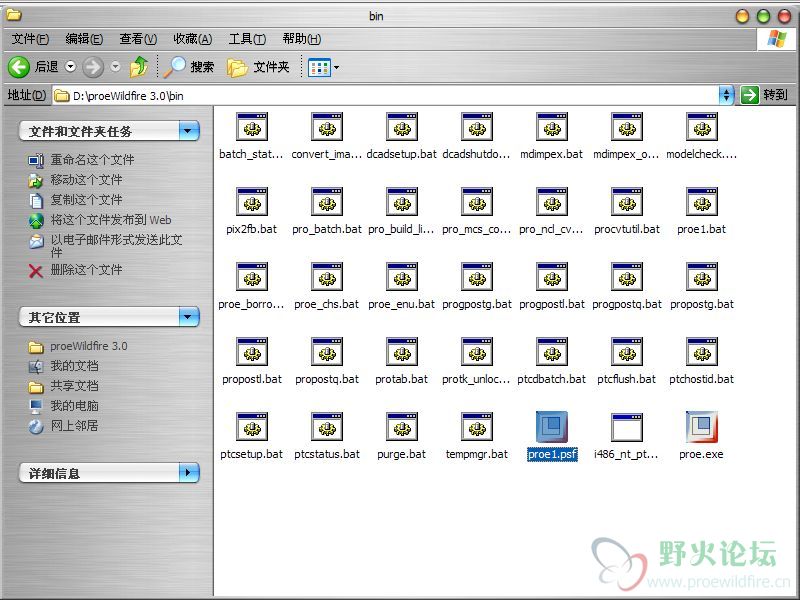This screenshot has height=600, width=800.
Task: Select propostl.bat file icon
Action: coord(252,352)
